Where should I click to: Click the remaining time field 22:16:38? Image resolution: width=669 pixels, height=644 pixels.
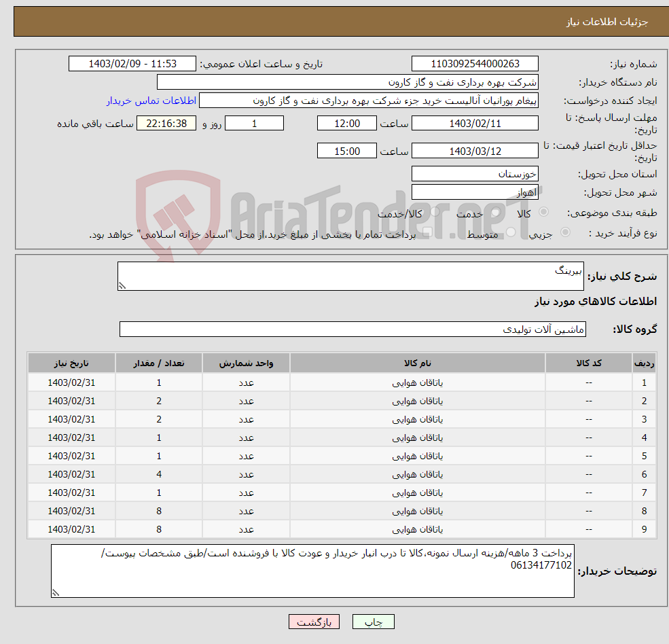pos(166,124)
